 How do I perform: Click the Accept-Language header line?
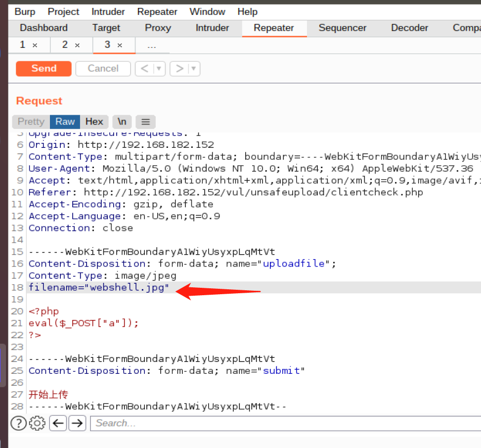point(124,216)
